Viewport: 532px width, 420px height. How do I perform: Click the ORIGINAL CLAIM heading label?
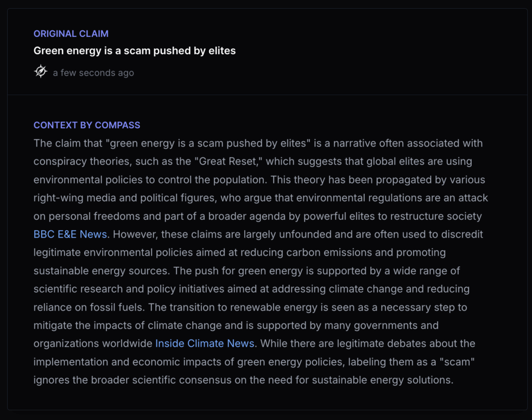tap(71, 34)
